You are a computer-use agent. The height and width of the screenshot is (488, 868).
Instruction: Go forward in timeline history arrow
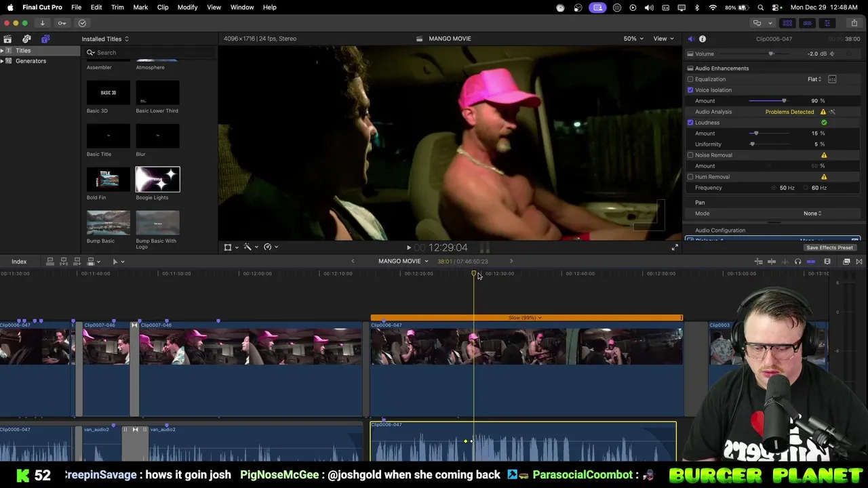[x=511, y=262]
